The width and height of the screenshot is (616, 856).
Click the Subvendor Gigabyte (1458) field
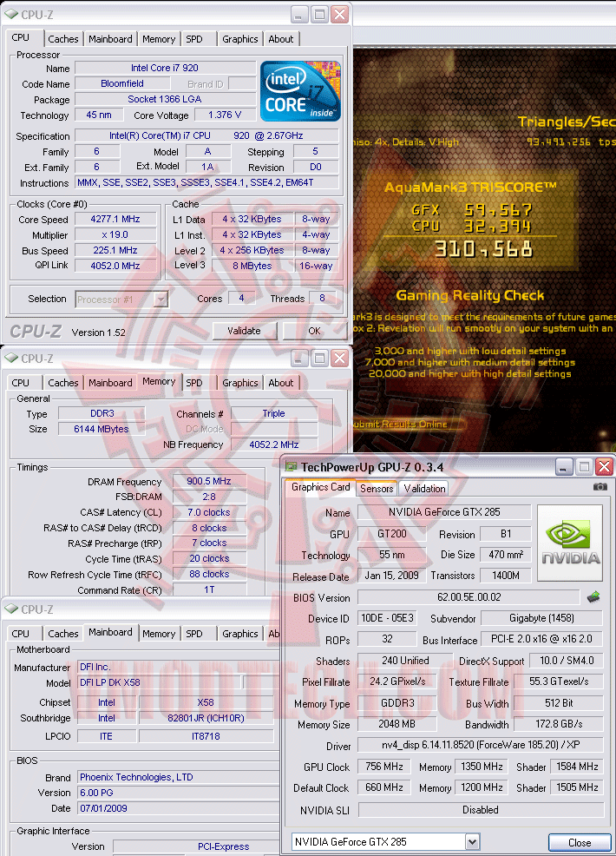pyautogui.click(x=541, y=618)
